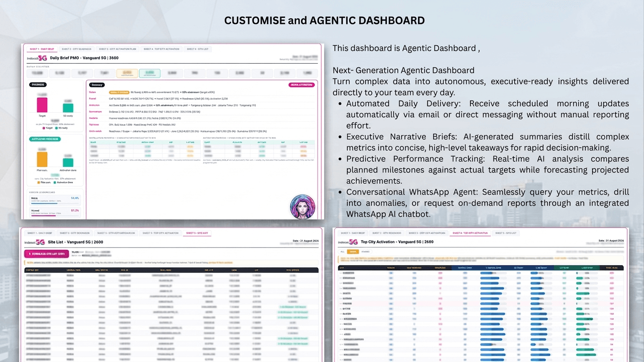The height and width of the screenshot is (362, 644).
Task: Click the 5G logo beside Top City Activation title
Action: [x=353, y=242]
